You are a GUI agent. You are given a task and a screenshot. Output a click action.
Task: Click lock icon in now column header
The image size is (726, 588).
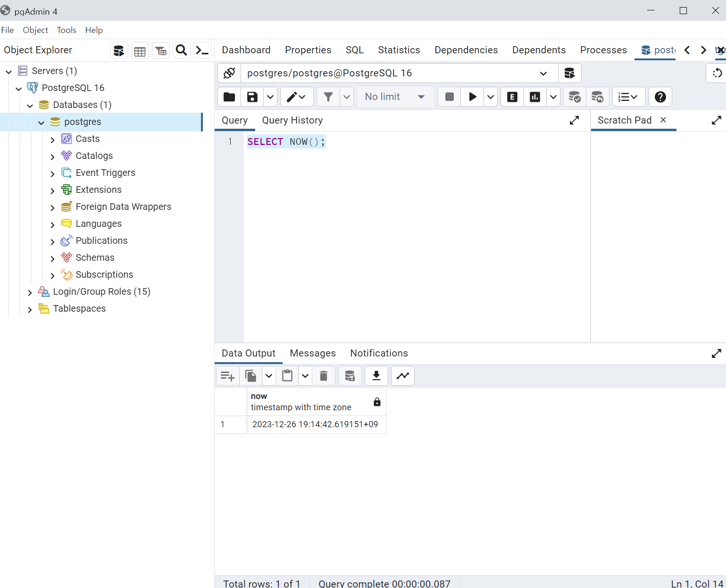377,402
